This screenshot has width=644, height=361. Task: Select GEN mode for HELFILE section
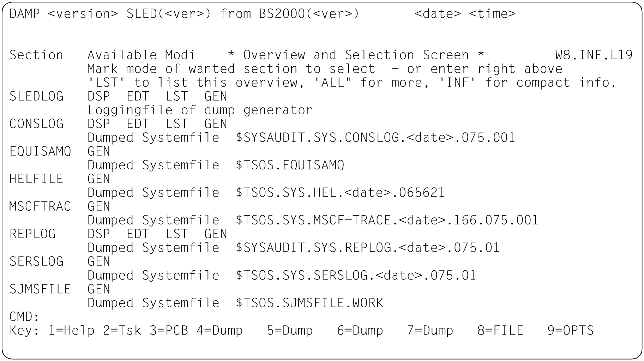pos(98,179)
